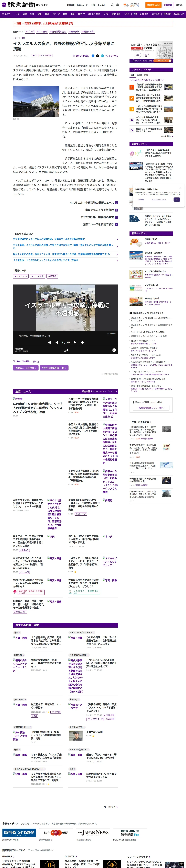Open the hamburger menu すべて
This screenshot has height=868, width=186.
coord(6,14)
